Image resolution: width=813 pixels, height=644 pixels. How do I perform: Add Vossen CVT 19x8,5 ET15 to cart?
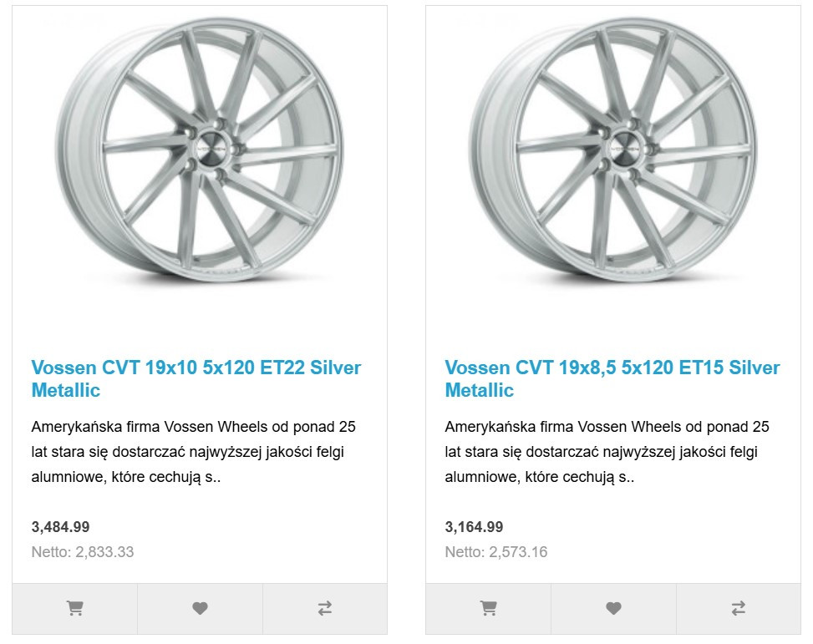coord(488,609)
